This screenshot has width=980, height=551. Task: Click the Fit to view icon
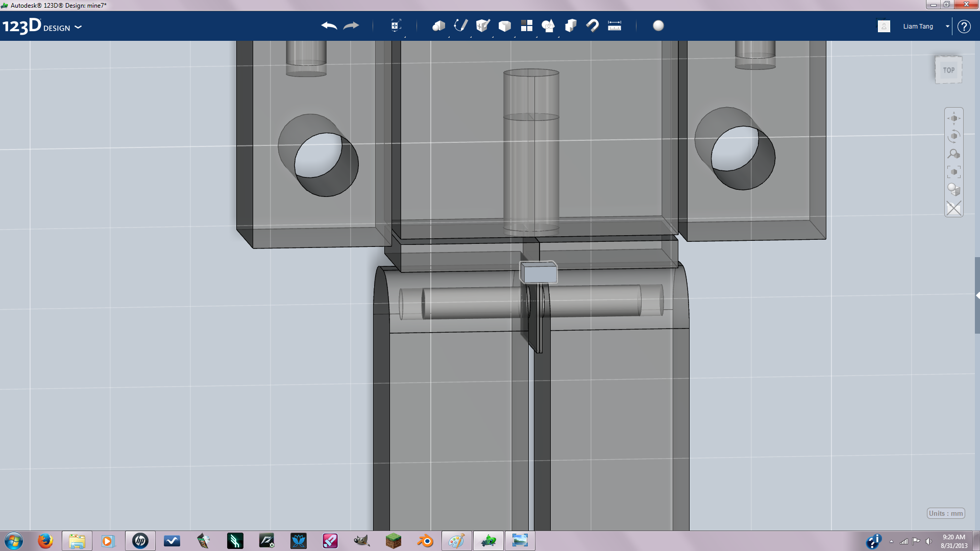954,172
